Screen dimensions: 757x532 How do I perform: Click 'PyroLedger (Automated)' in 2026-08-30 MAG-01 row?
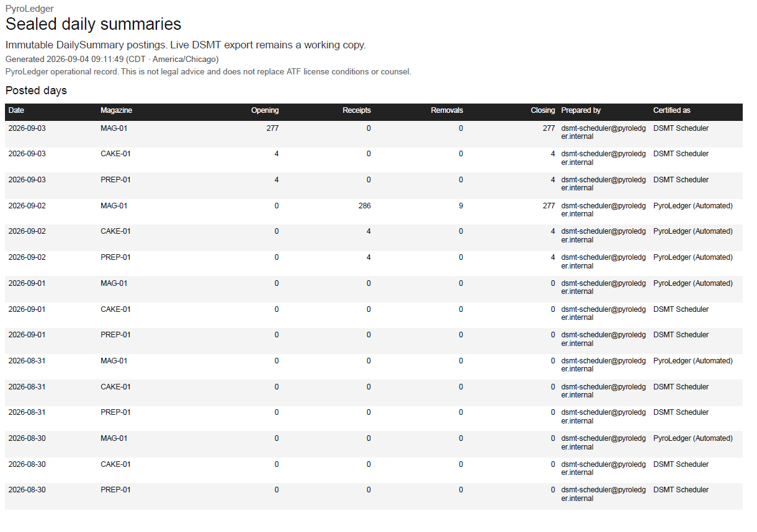(693, 438)
